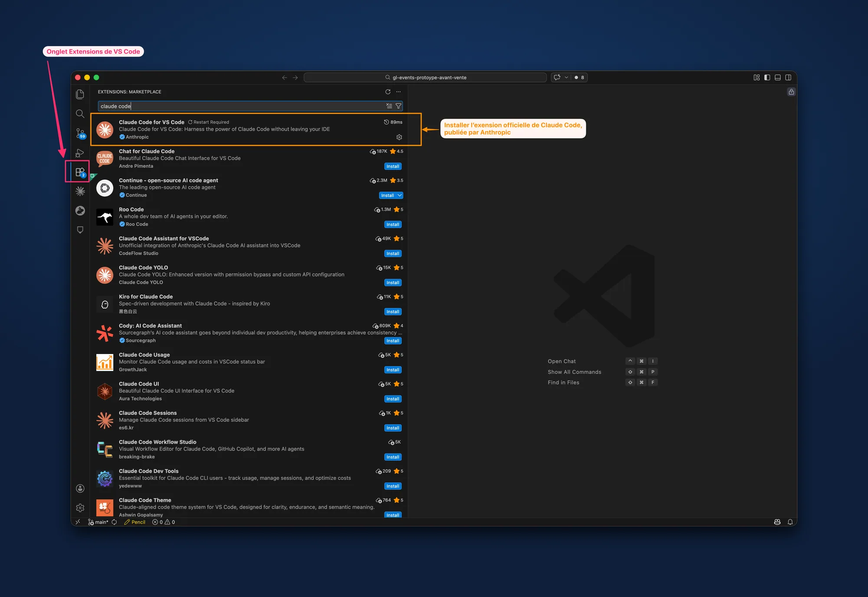Refresh the extensions marketplace list

tap(388, 92)
